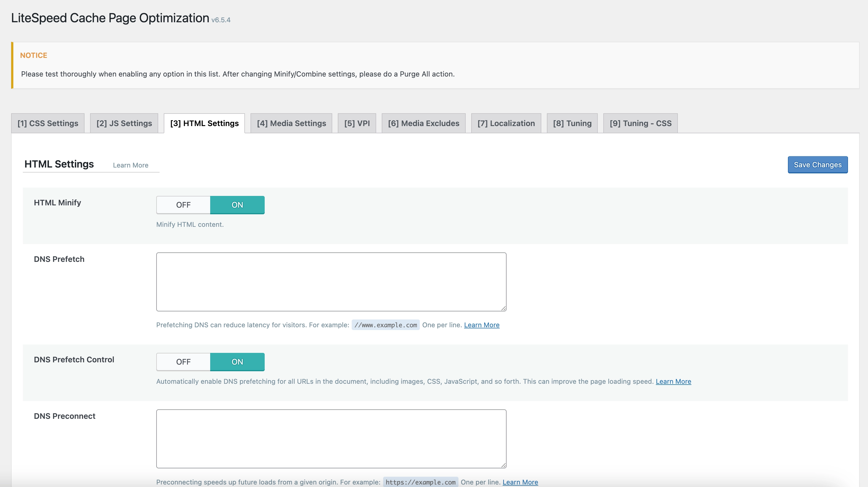Open Learn More link for DNS Preconnect
This screenshot has width=868, height=487.
pyautogui.click(x=520, y=482)
